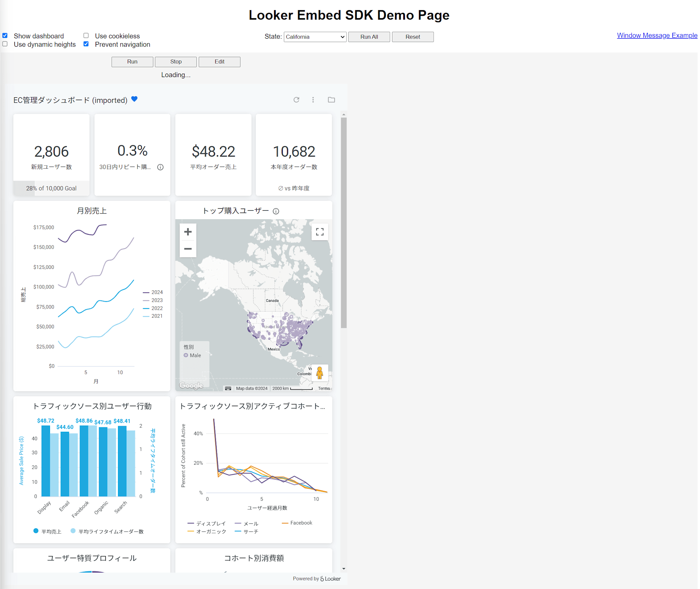Click the $48.22 平均オーダー売上 value
Screen dimensions: 700x589
214,152
